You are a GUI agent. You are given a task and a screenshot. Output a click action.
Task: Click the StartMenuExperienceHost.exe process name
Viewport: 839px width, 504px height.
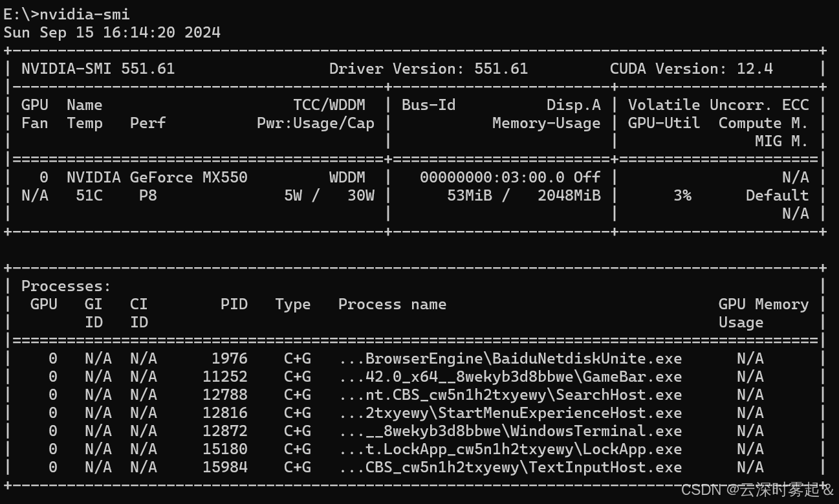tap(510, 413)
